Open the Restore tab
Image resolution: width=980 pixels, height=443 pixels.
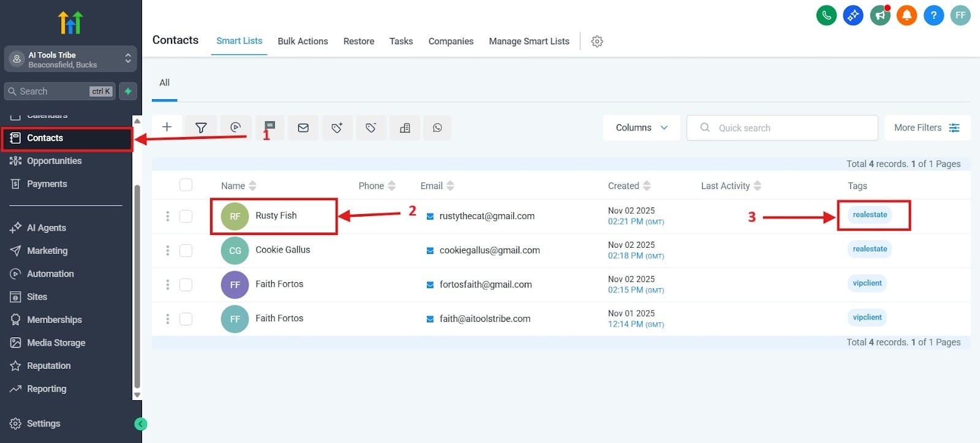click(358, 41)
